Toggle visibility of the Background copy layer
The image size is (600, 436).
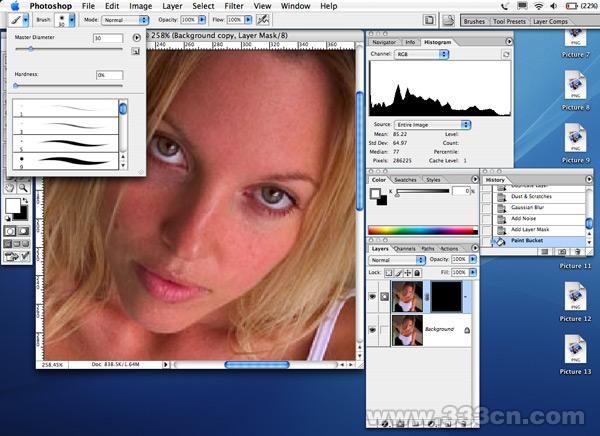[374, 297]
